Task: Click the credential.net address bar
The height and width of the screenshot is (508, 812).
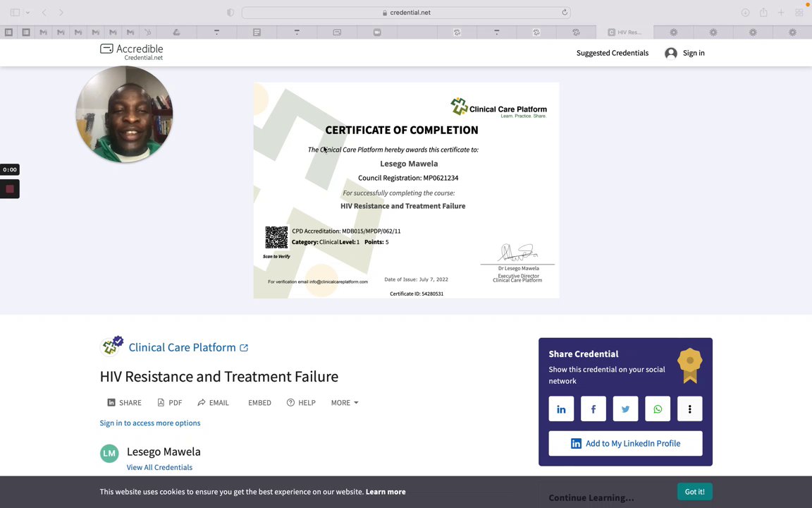Action: pos(406,13)
